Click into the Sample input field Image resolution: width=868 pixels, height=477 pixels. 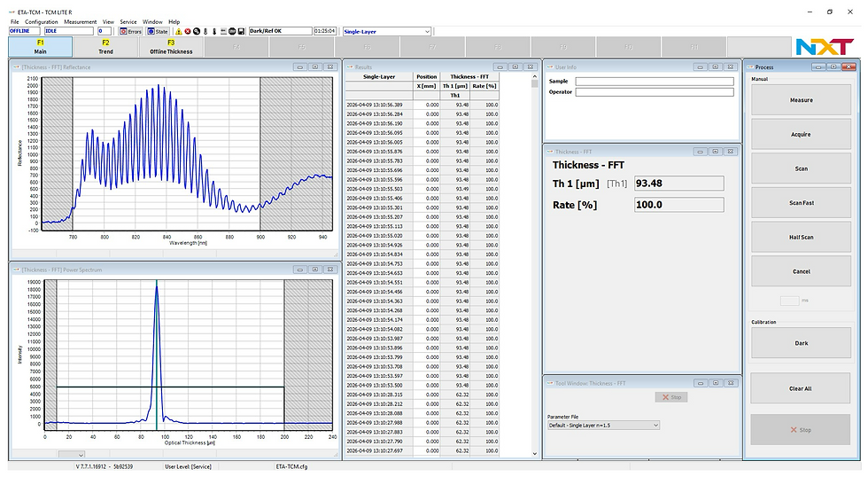(x=655, y=82)
